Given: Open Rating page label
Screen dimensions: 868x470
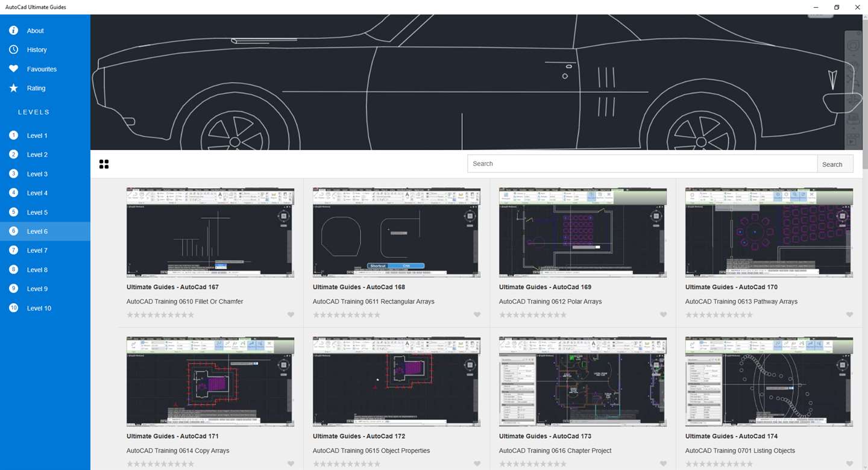Looking at the screenshot, I should [x=36, y=88].
